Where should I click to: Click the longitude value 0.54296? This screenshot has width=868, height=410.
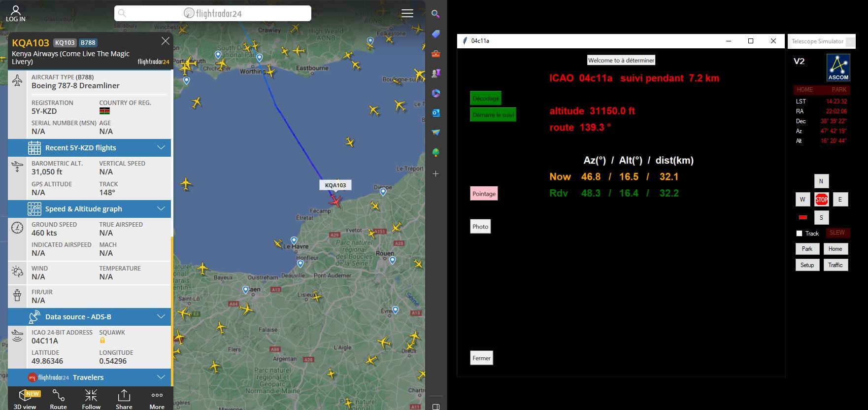tap(113, 361)
